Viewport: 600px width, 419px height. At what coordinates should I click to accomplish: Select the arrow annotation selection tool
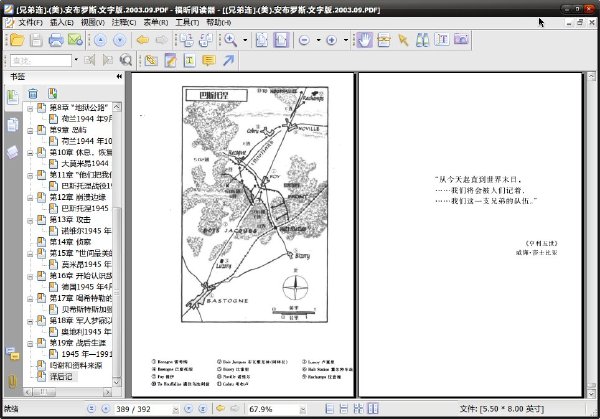[403, 40]
